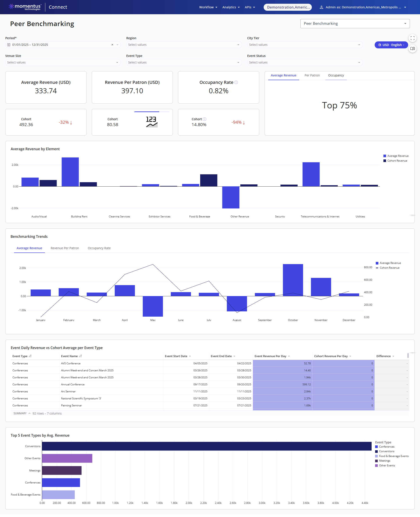Click the Occupancy Rate info icon
Image resolution: width=420 pixels, height=517 pixels.
(x=236, y=82)
